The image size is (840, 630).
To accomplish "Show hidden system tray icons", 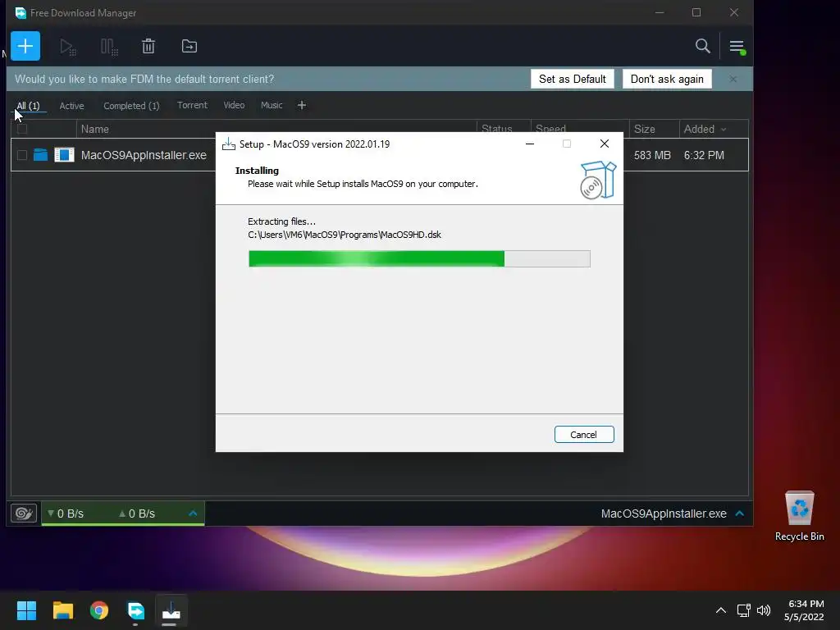I will point(721,610).
